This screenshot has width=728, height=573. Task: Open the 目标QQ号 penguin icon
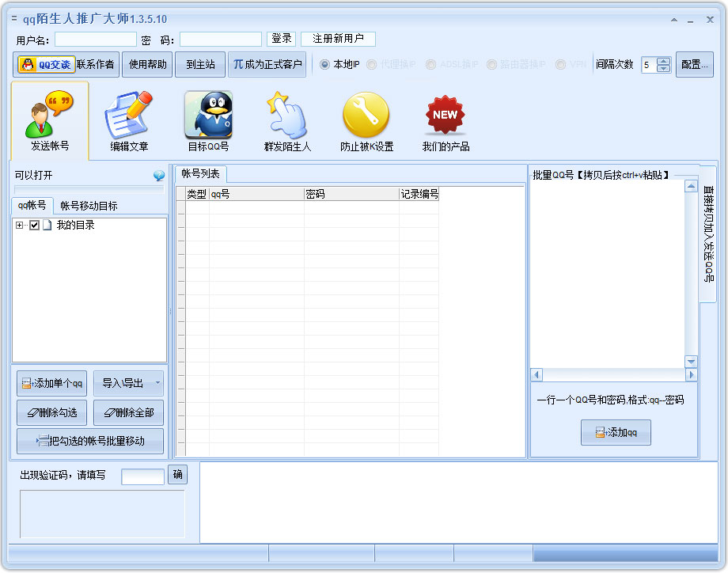click(x=208, y=120)
